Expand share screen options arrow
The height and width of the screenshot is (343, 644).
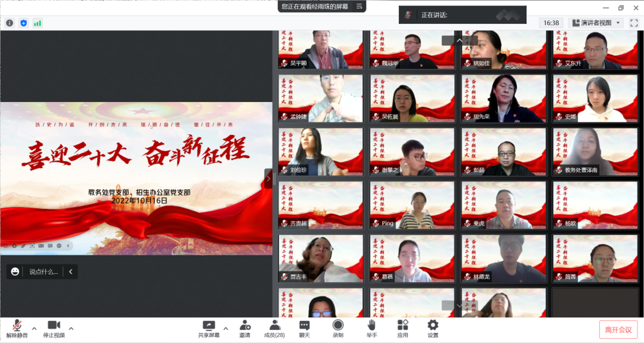tap(226, 329)
